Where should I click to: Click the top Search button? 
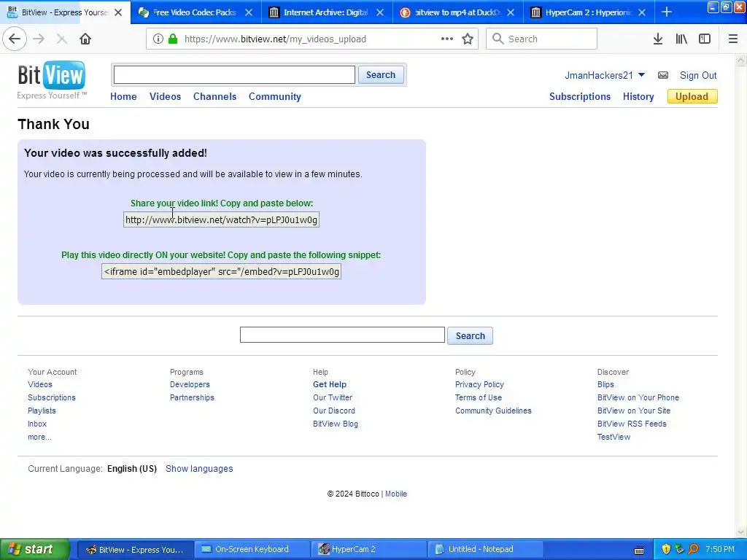tap(381, 75)
